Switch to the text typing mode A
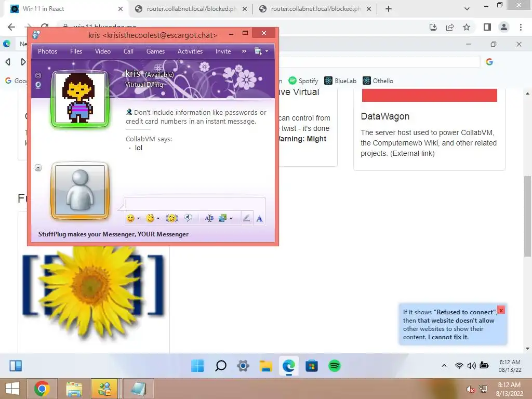The image size is (532, 399). pyautogui.click(x=260, y=219)
